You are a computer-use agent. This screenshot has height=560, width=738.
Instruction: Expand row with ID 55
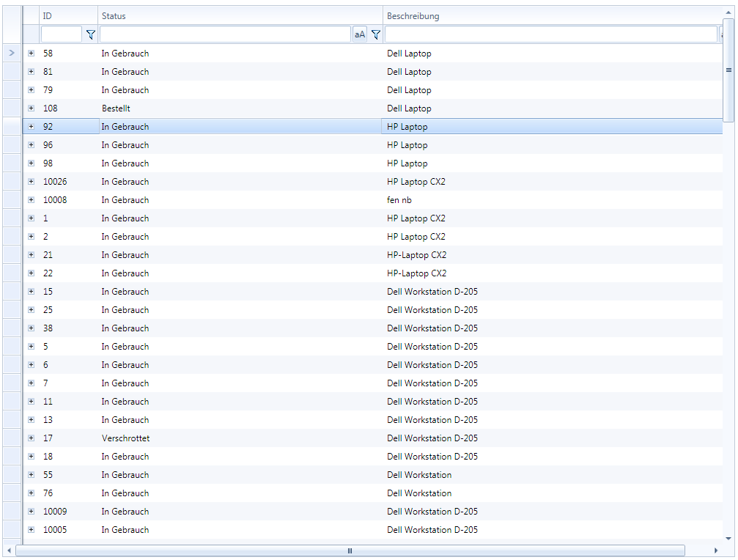pos(31,475)
